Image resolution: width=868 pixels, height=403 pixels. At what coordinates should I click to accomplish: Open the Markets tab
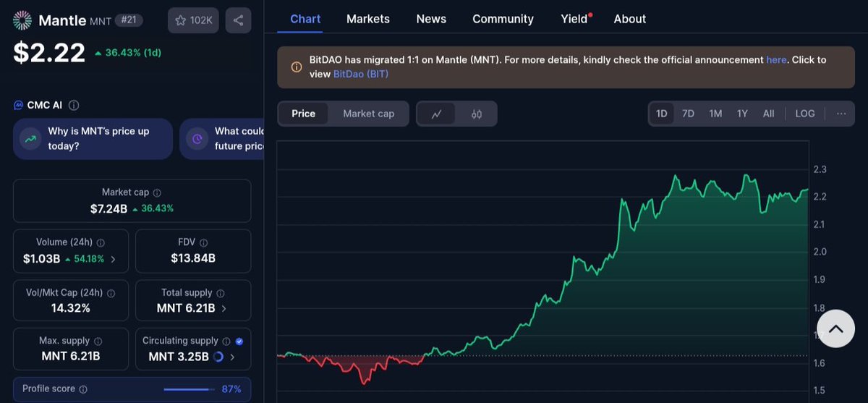pos(368,19)
